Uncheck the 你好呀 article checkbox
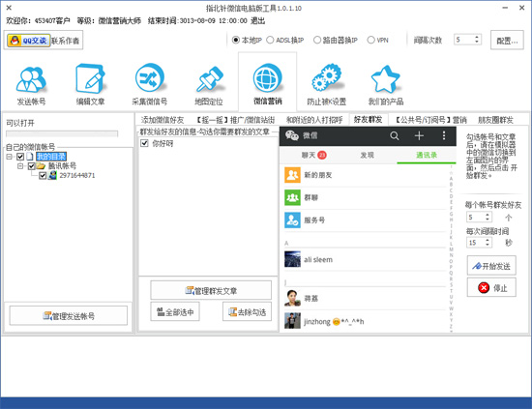Image resolution: width=532 pixels, height=409 pixels. click(x=144, y=143)
